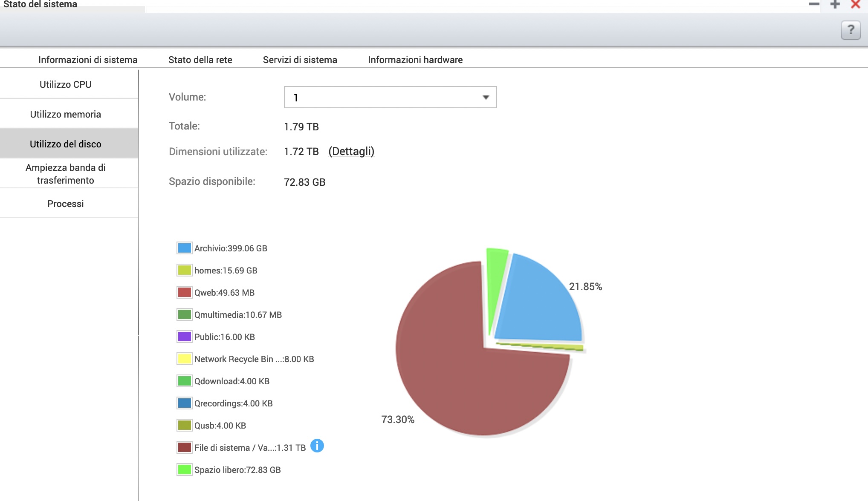Click the purple Public legend swatch
868x501 pixels.
coord(184,337)
